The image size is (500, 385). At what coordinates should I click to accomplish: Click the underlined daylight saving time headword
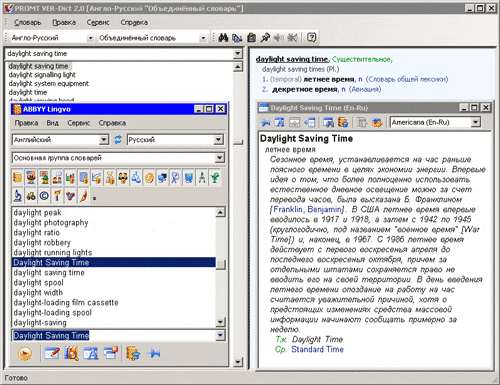point(292,59)
